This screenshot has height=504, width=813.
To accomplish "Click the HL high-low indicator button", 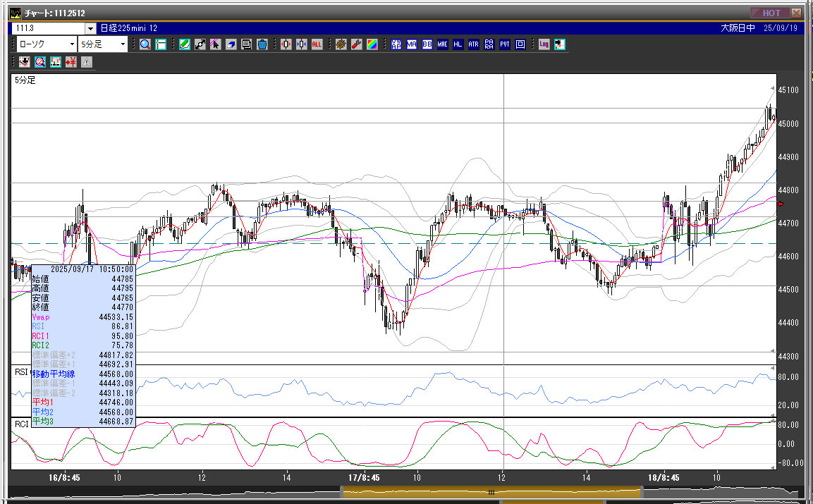I will click(x=458, y=44).
